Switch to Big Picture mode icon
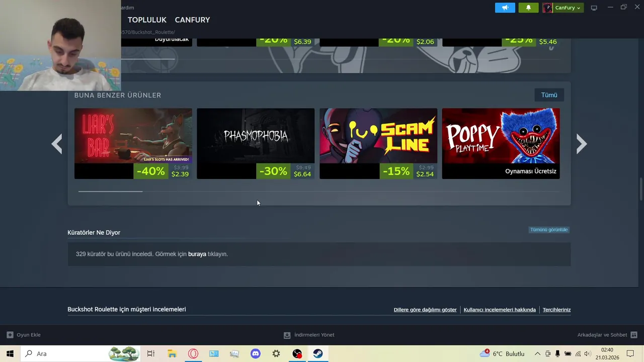Image resolution: width=644 pixels, height=362 pixels. 594,8
